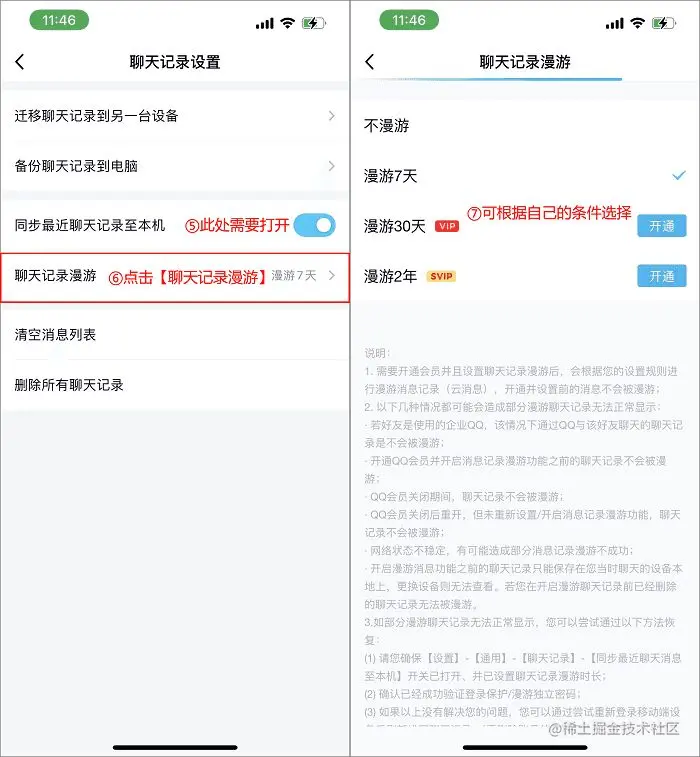700x757 pixels.
Task: Tap the blue checkmark beside 漫游7天
Action: (679, 175)
